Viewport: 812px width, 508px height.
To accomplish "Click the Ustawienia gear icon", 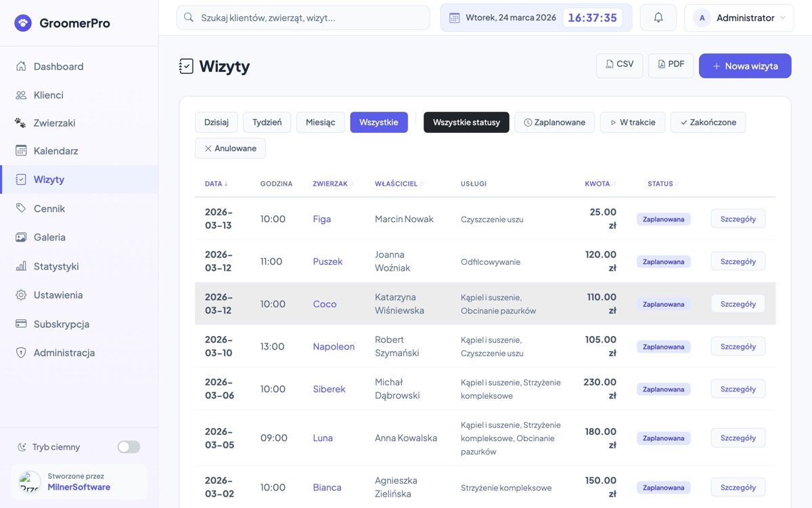I will [21, 295].
